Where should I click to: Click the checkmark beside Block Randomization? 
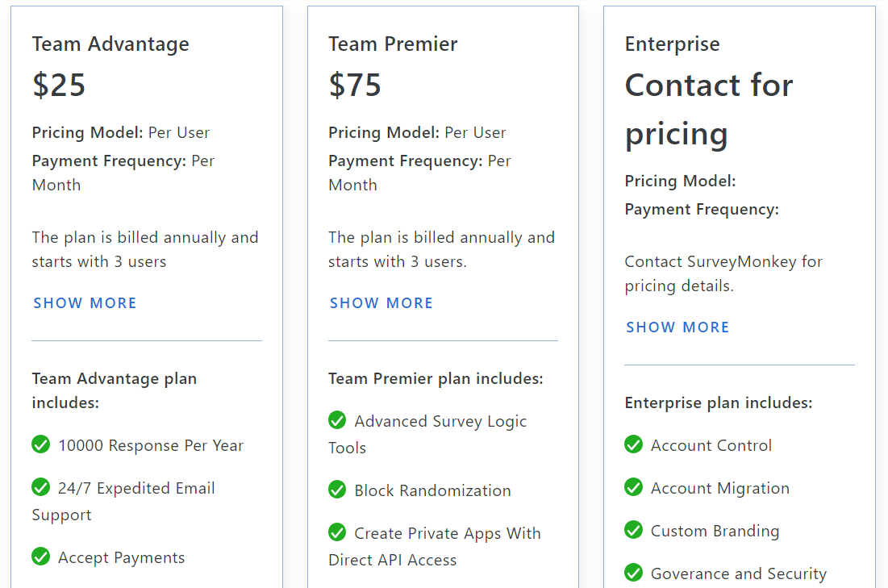(x=337, y=490)
